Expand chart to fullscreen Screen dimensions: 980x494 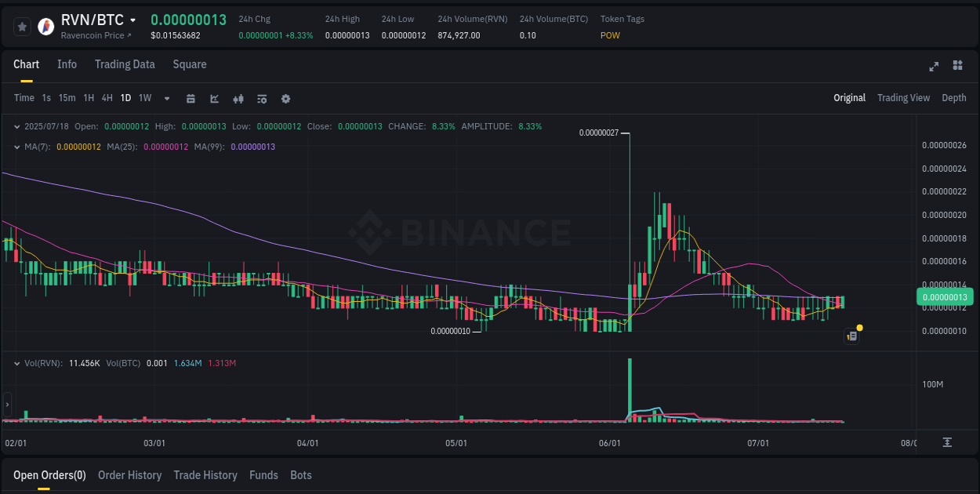934,67
